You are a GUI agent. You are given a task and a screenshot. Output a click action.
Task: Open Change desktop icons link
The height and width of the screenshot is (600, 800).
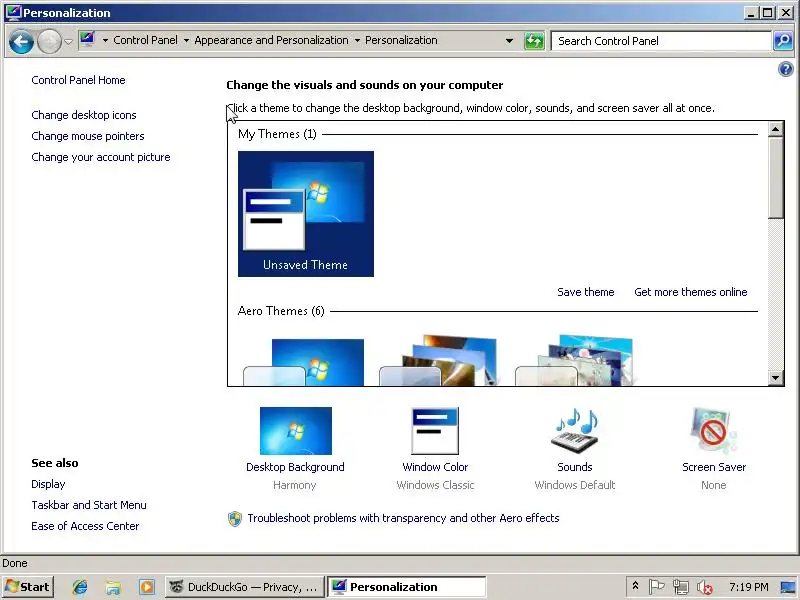(x=84, y=115)
